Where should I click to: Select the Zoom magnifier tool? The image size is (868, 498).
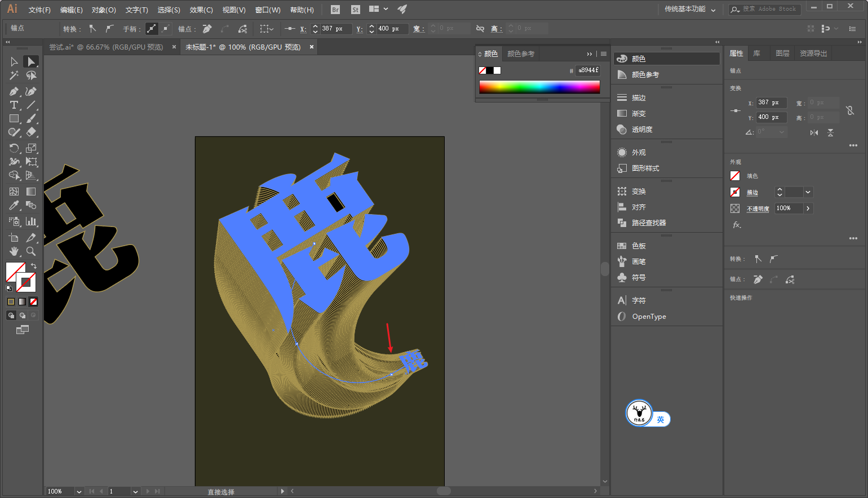(x=31, y=251)
